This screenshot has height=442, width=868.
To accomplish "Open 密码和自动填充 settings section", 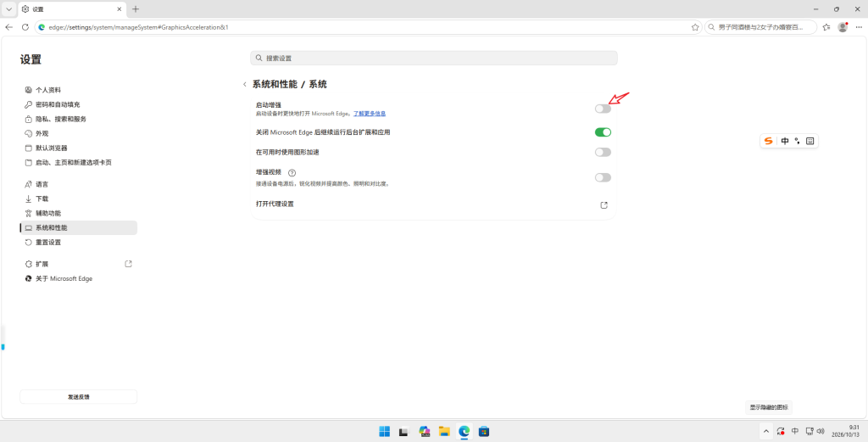I will click(79, 104).
